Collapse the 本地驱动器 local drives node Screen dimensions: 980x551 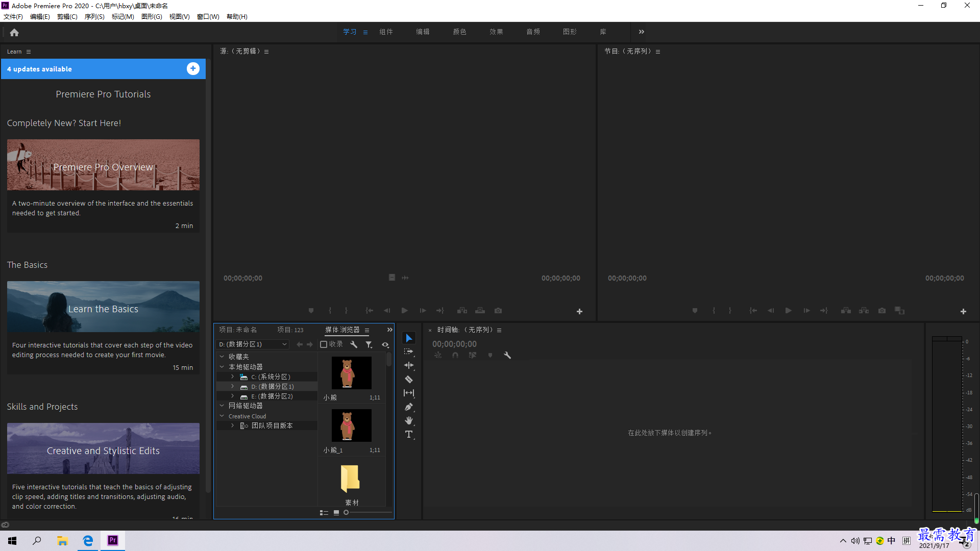222,367
